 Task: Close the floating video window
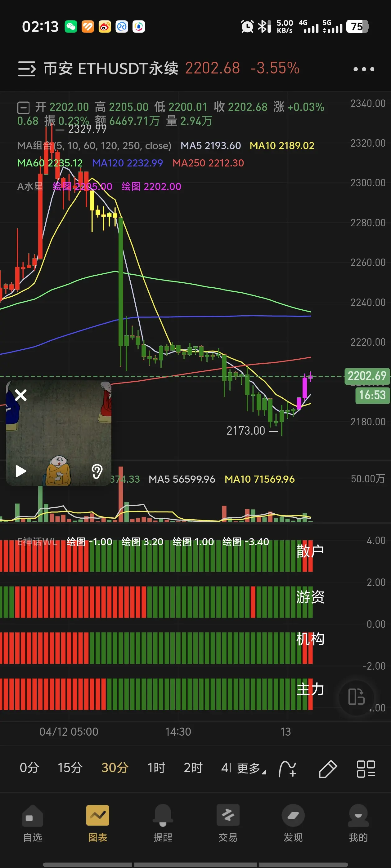coord(21,395)
